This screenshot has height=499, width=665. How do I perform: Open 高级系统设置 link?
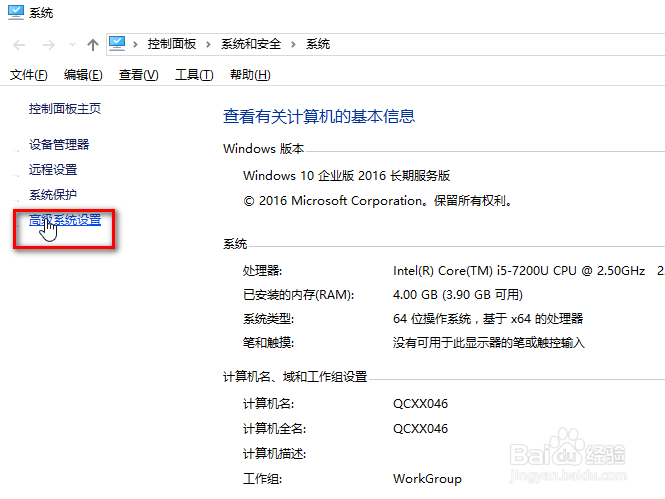click(x=65, y=220)
